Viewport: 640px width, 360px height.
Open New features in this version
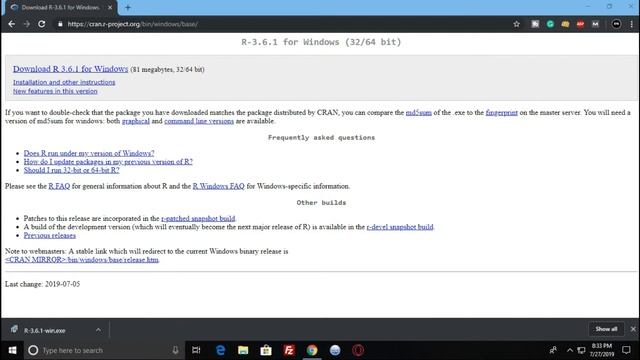point(55,91)
